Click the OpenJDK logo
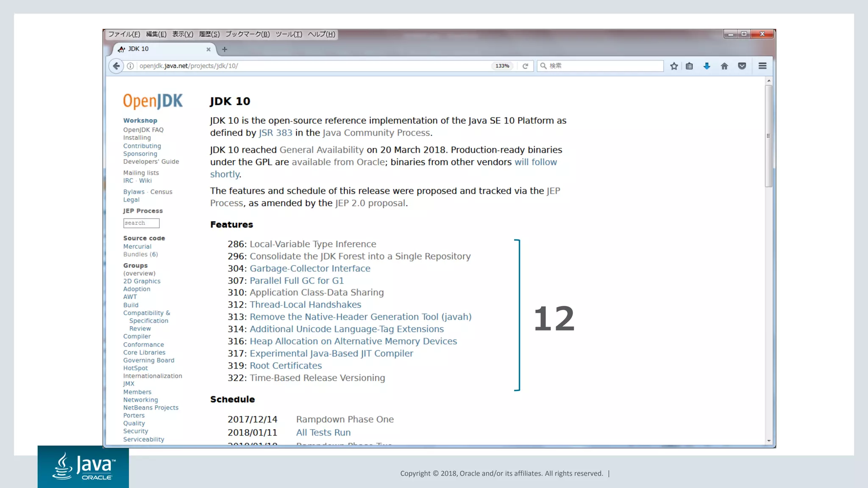 [153, 101]
